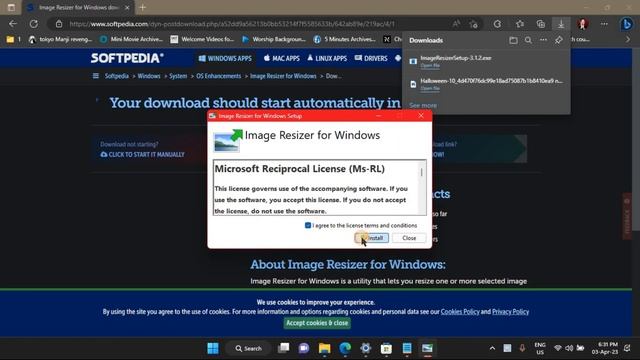Image resolution: width=640 pixels, height=360 pixels.
Task: Open Microsoft Edge from taskbar
Action: 345,348
